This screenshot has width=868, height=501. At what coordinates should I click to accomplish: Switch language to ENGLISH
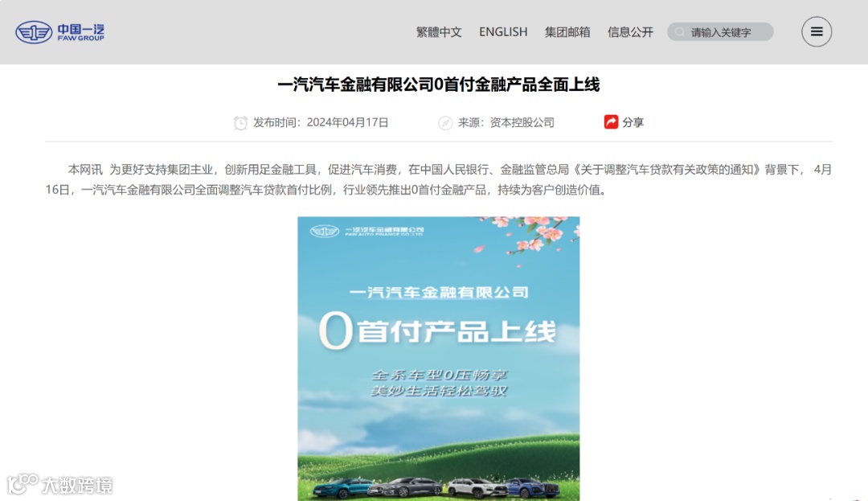[x=503, y=32]
